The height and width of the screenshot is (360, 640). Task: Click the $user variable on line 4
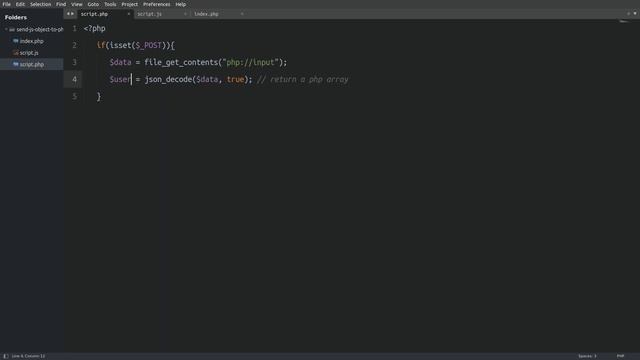pos(120,80)
